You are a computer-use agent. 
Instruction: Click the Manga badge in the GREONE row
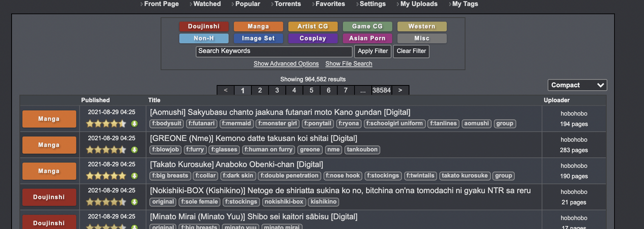coord(49,145)
